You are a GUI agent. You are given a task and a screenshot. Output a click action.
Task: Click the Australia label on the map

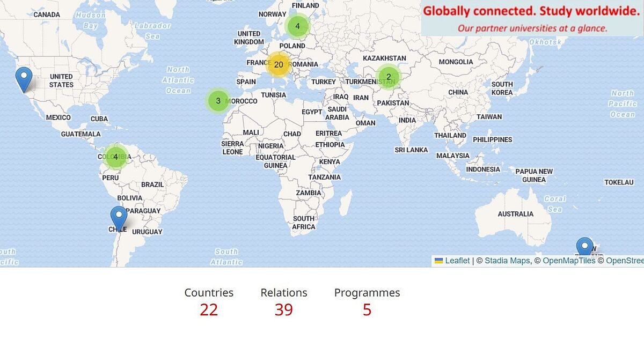(x=516, y=214)
